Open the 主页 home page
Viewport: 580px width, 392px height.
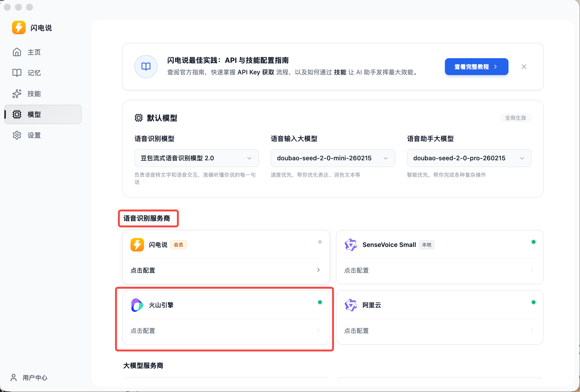tap(43, 52)
